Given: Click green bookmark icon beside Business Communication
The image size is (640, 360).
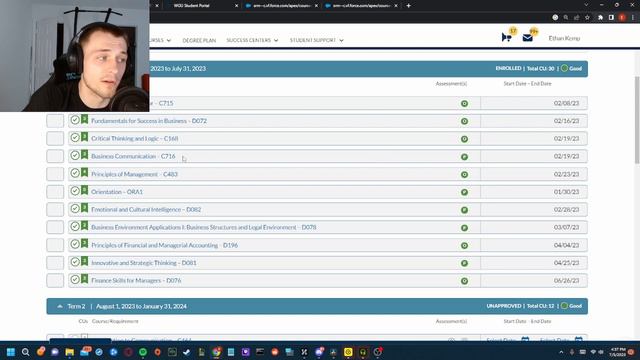Looking at the screenshot, I should [84, 155].
